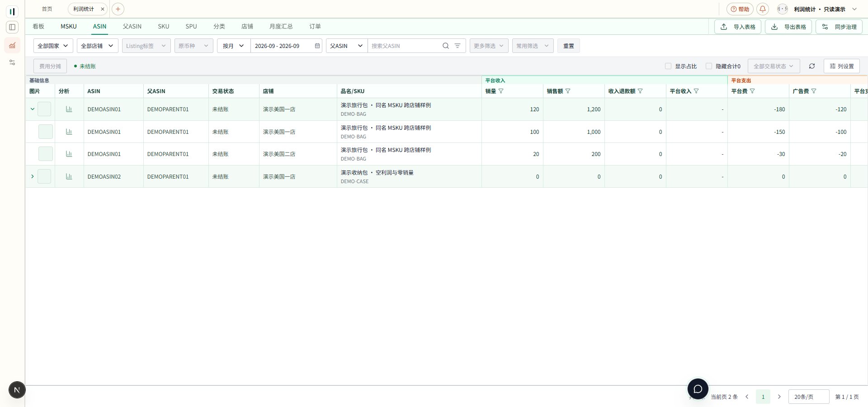Close the 利润统计 tab
868x407 pixels.
pyautogui.click(x=103, y=9)
